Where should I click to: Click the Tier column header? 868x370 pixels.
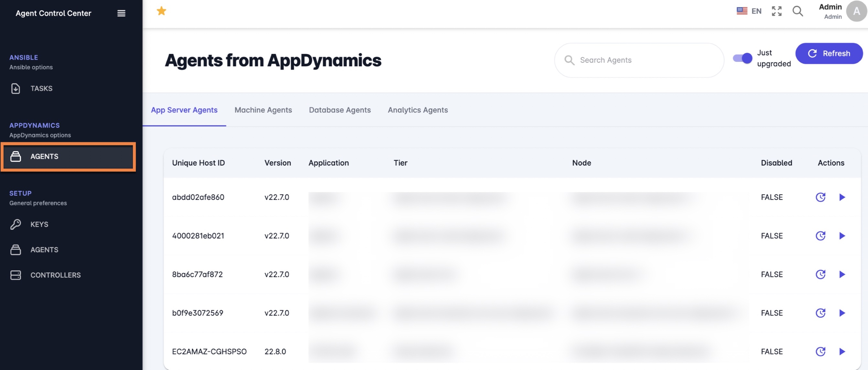click(400, 163)
